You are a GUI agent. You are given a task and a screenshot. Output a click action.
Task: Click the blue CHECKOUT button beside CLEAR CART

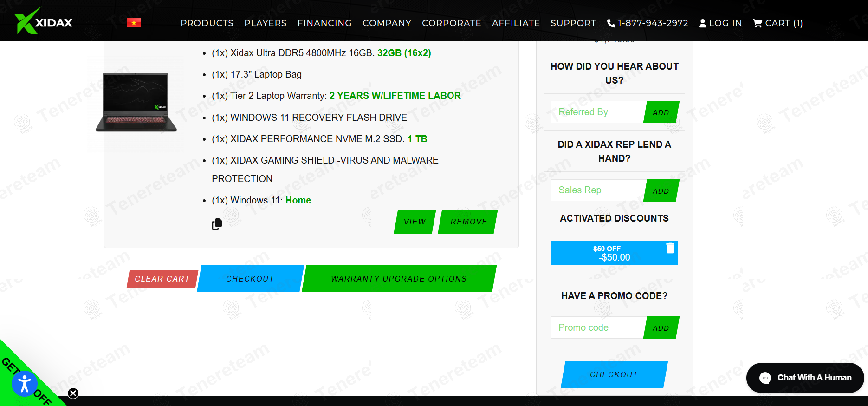(250, 279)
